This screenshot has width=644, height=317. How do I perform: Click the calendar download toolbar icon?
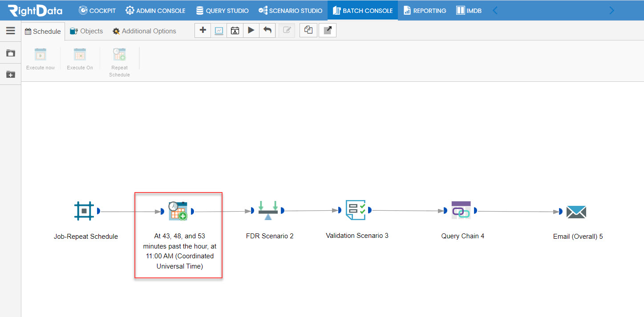pos(235,30)
